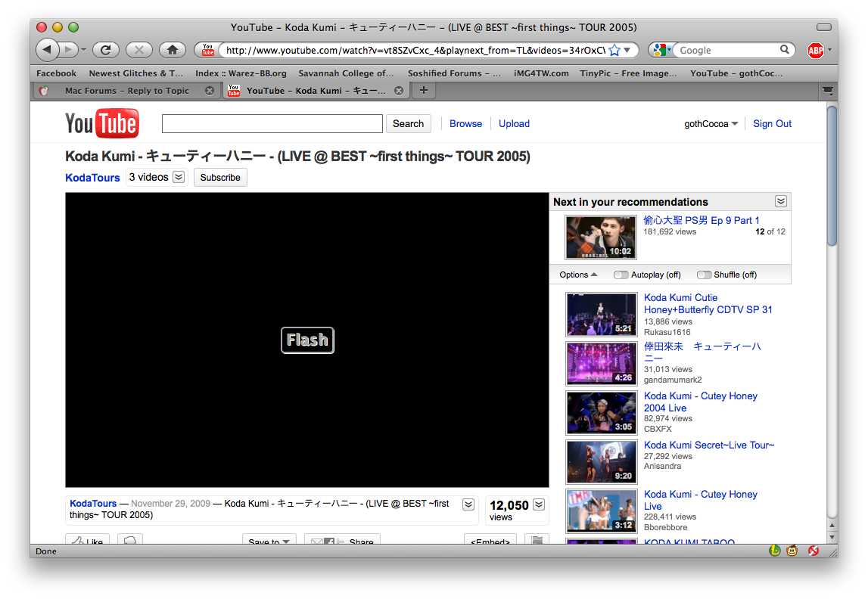Click the scroll down arrow

tap(832, 537)
